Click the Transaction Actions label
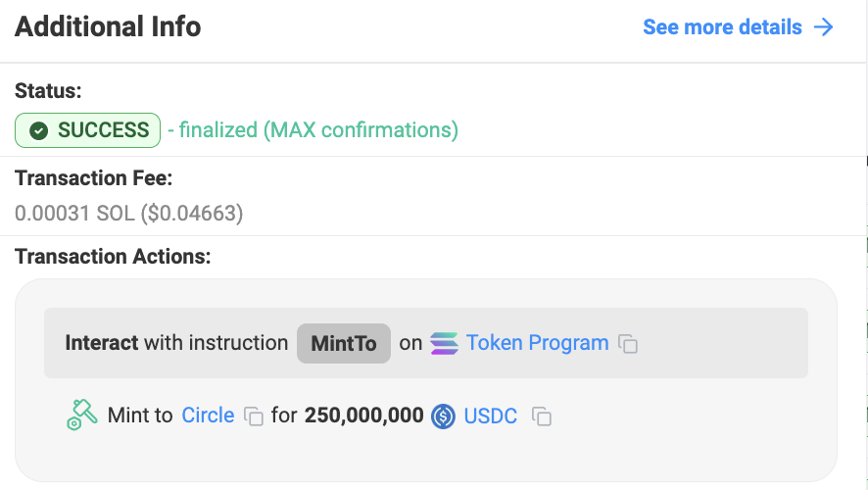This screenshot has height=490, width=868. 113,257
